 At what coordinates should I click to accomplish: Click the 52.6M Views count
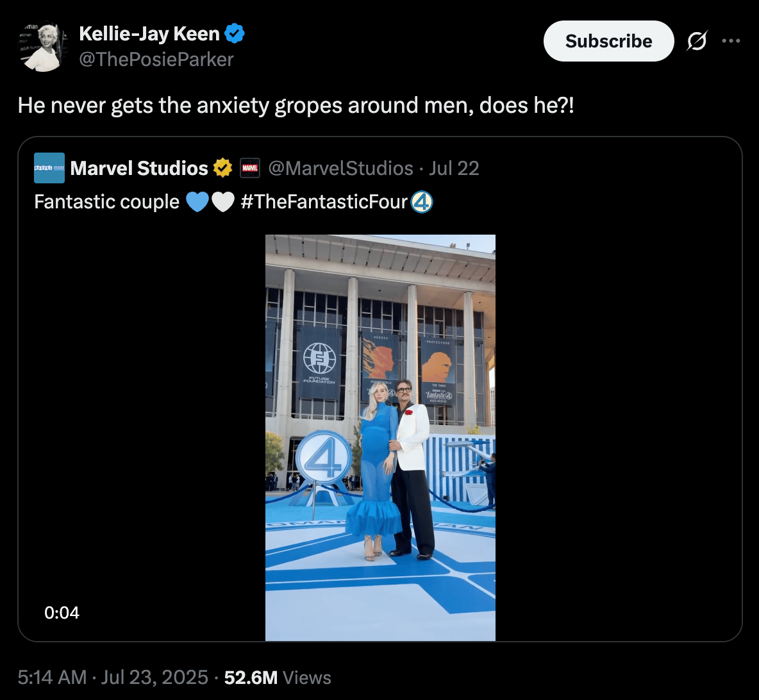tap(278, 678)
